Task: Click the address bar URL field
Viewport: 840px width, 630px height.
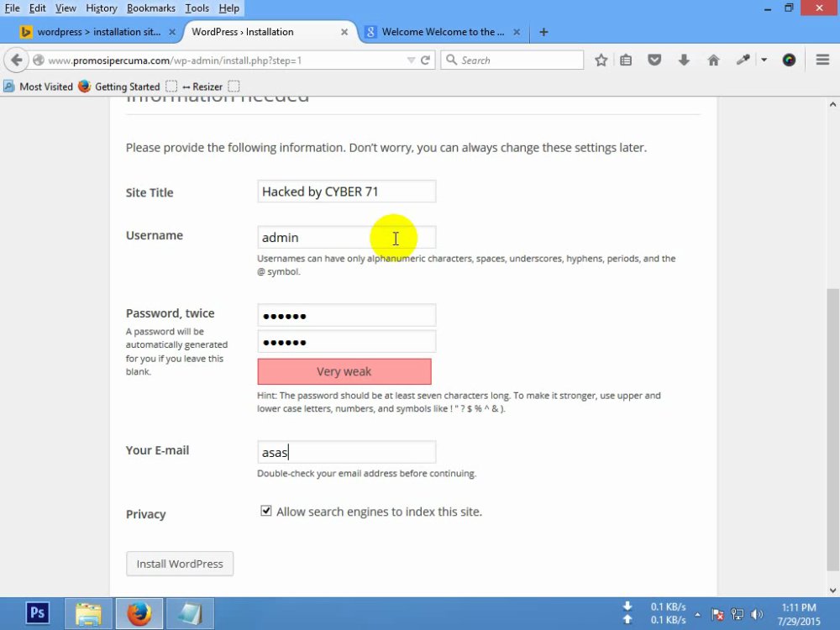Action: click(225, 60)
